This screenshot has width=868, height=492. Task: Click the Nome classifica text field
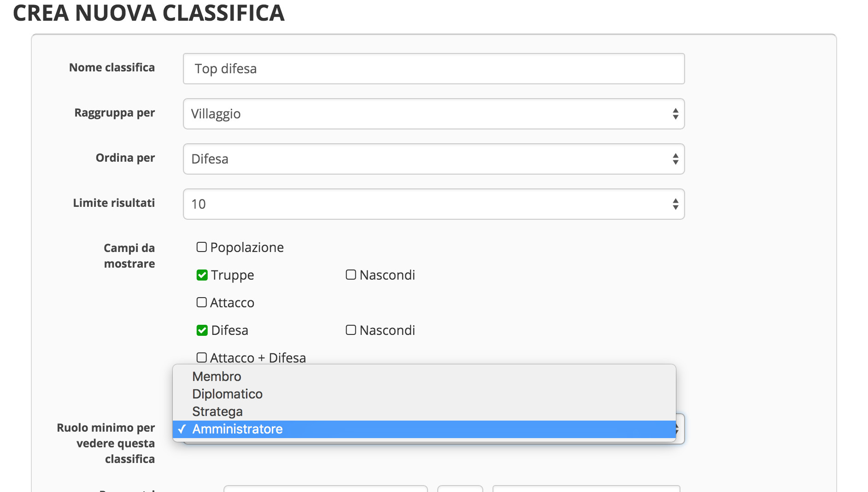tap(434, 69)
